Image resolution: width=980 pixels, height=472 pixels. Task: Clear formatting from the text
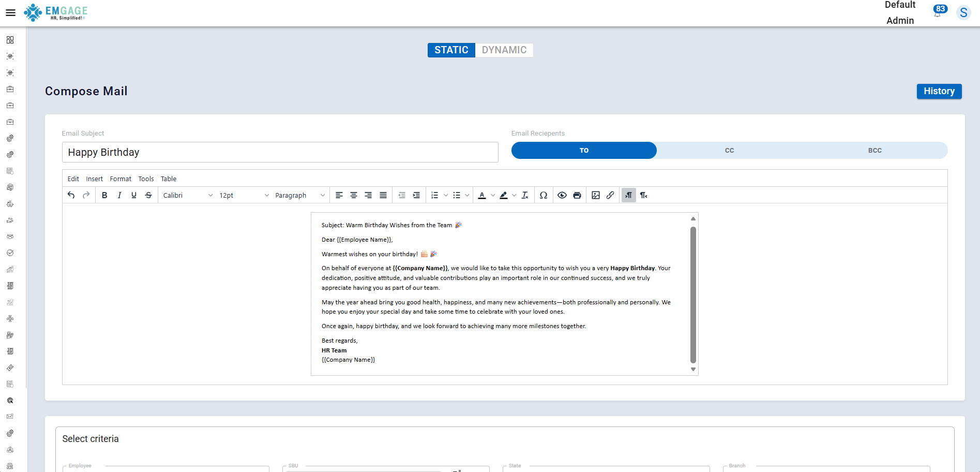click(x=524, y=195)
